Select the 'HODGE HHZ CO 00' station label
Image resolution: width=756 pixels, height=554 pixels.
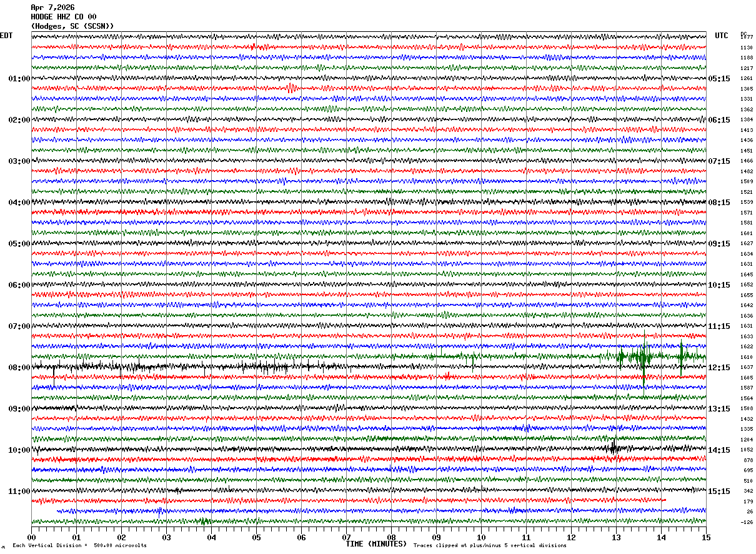coord(64,17)
